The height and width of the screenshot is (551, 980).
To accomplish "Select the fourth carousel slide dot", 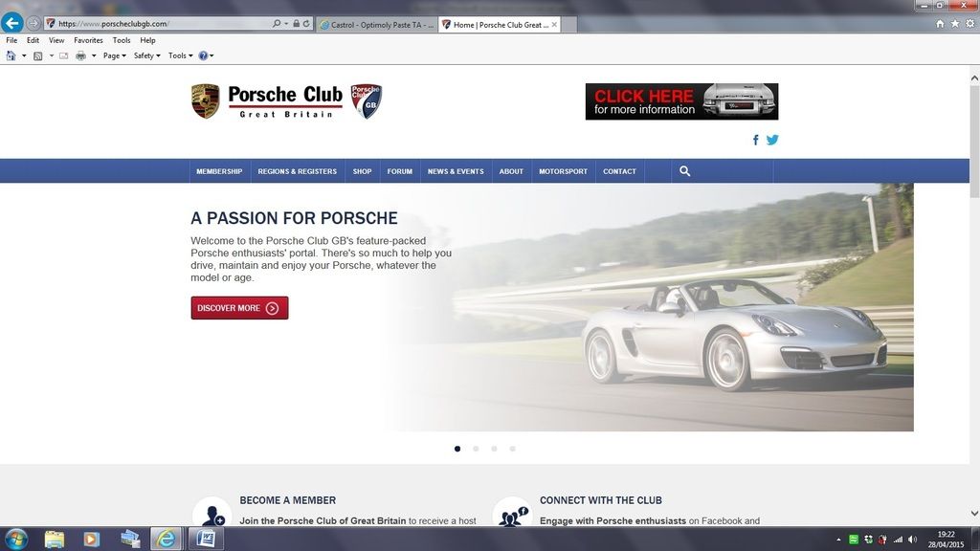I will (x=513, y=449).
